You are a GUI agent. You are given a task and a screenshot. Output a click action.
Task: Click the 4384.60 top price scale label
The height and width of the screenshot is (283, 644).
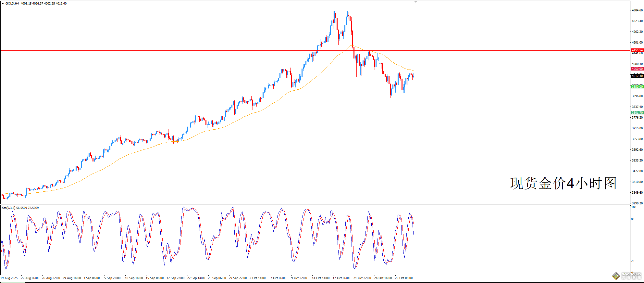637,10
